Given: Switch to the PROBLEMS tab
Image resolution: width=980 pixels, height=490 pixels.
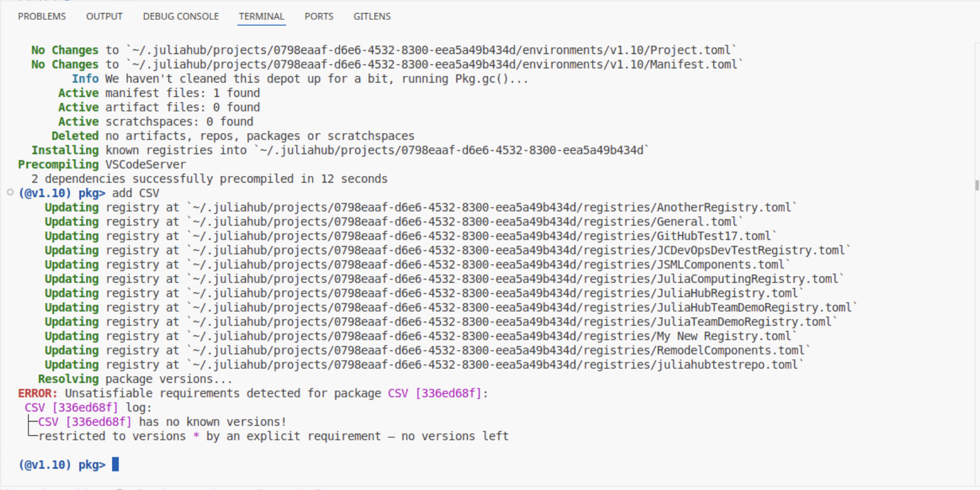Looking at the screenshot, I should click(x=42, y=16).
